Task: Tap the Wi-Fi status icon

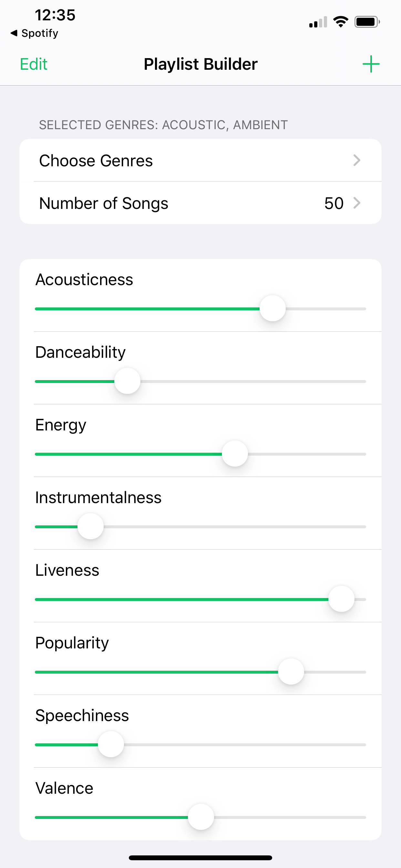Action: pyautogui.click(x=340, y=22)
